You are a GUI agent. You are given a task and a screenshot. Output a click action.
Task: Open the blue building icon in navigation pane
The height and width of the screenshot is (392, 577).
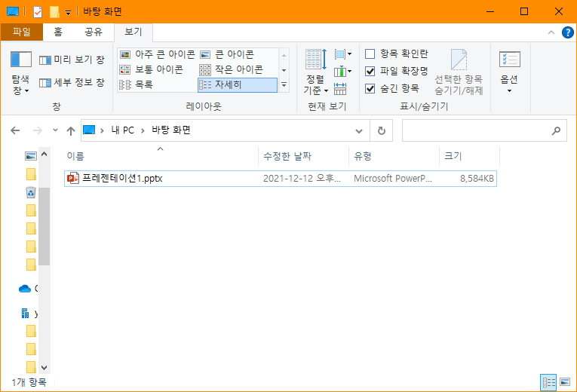(25, 314)
